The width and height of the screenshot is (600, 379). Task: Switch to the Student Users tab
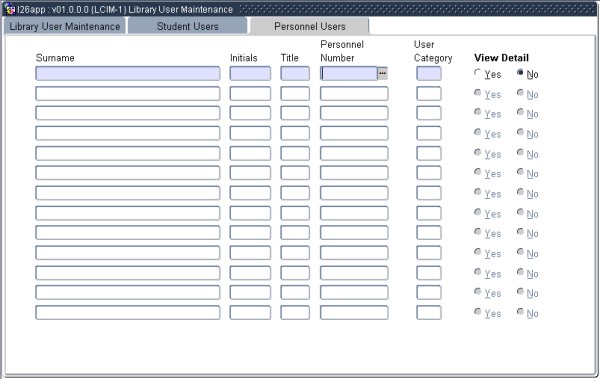coord(188,26)
